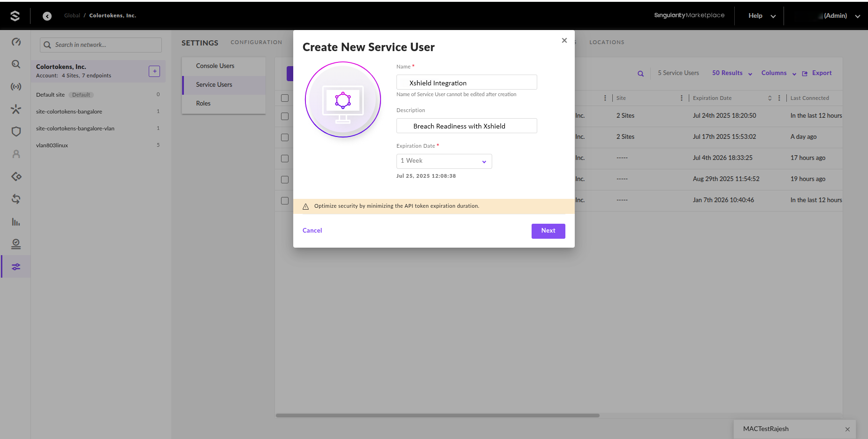Image resolution: width=868 pixels, height=439 pixels.
Task: Click the plus icon beside Colortokens, Inc.
Action: click(x=154, y=71)
